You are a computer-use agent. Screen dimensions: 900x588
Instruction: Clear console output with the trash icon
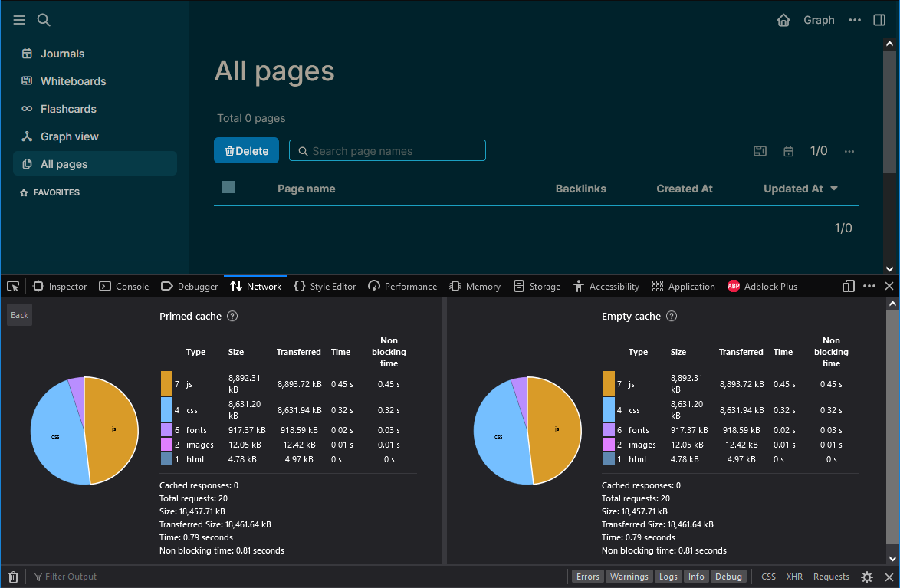click(13, 576)
